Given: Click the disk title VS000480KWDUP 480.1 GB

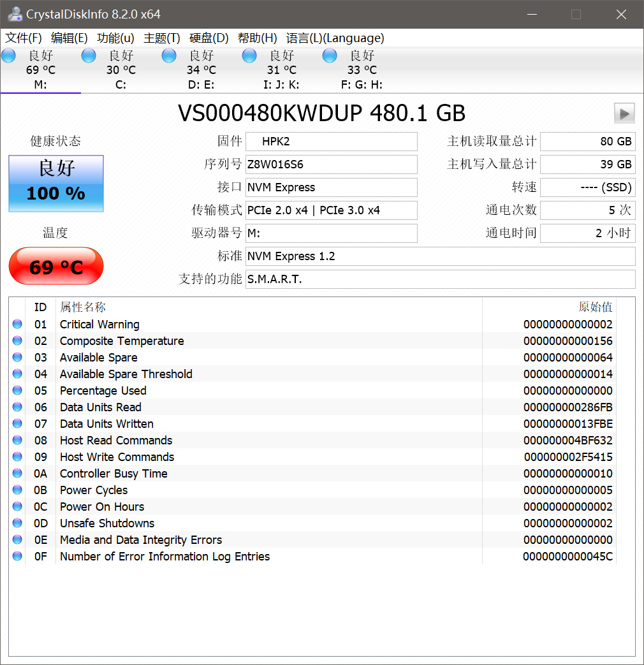Looking at the screenshot, I should tap(321, 113).
